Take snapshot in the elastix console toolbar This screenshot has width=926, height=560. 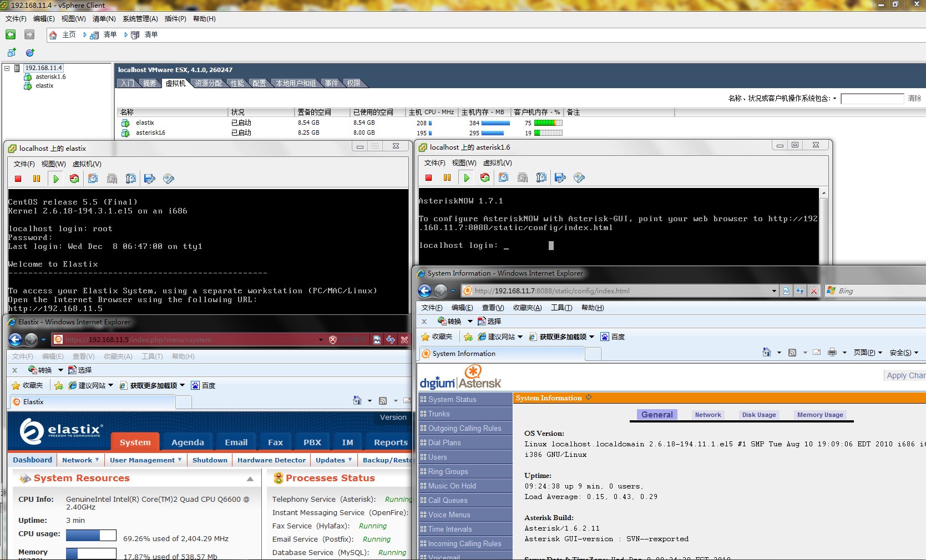(x=93, y=179)
